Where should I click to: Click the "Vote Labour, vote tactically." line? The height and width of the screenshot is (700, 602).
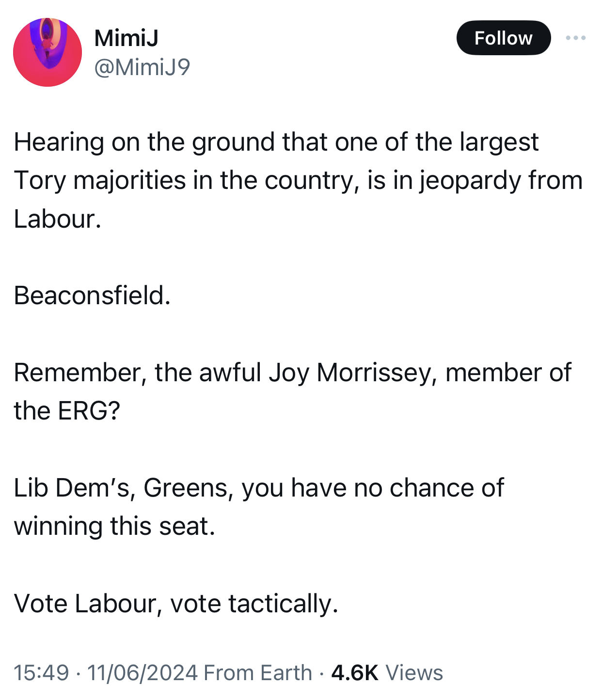tap(176, 603)
